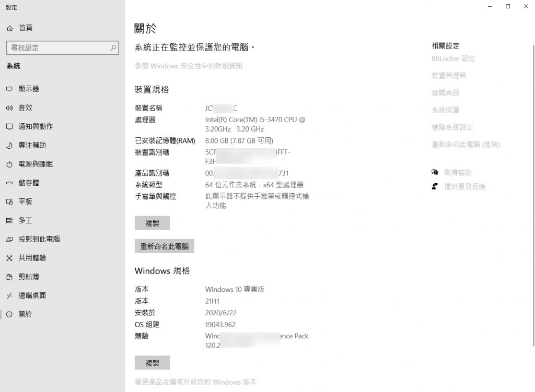
Task: Close the 設定 window
Action: pos(526,6)
